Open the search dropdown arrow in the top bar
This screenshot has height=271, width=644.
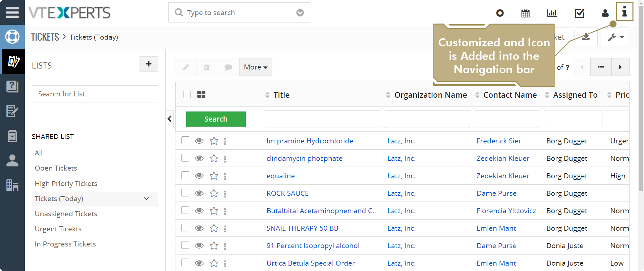300,13
